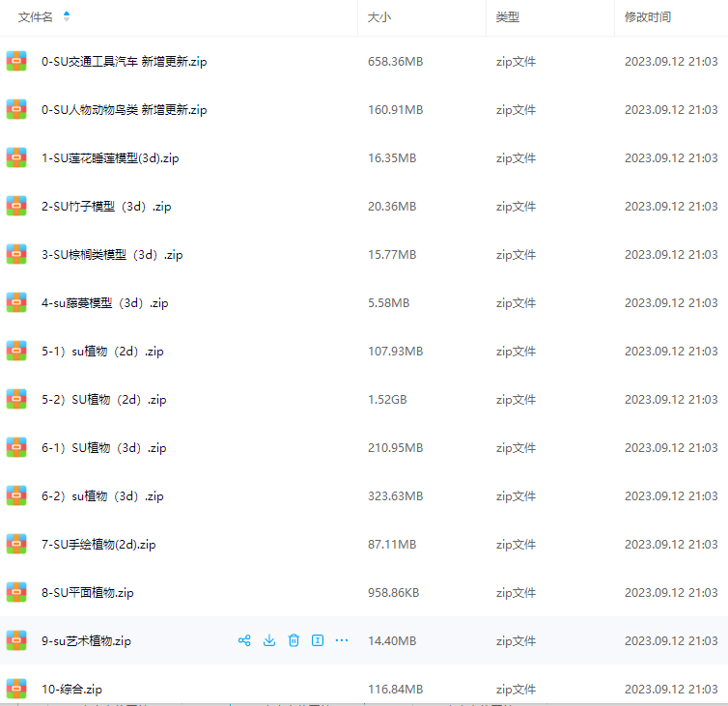Click the archive icon of 10-综合.zip
Viewport: 728px width, 706px height.
pos(16,689)
